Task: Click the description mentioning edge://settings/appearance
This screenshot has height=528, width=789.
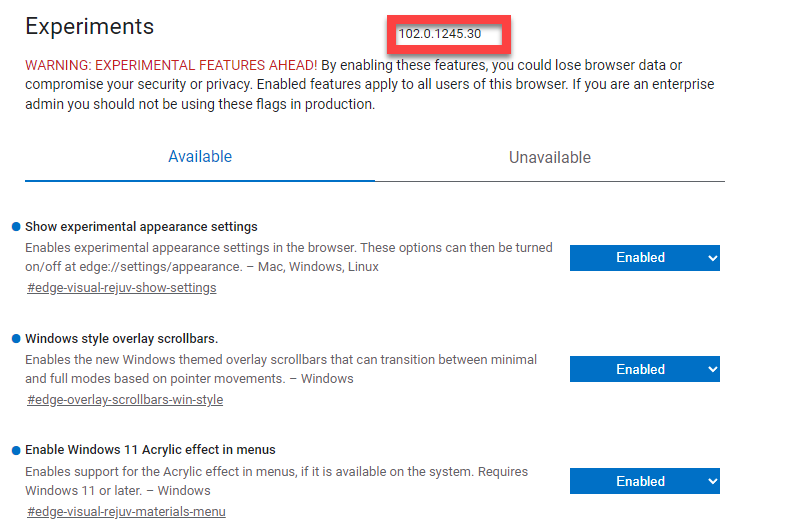Action: tap(288, 257)
